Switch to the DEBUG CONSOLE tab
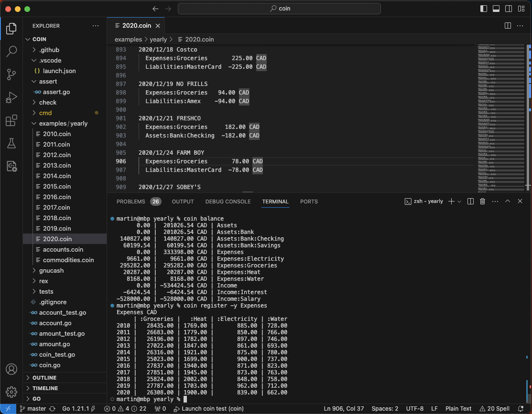Viewport: 532px width, 414px height. click(228, 202)
